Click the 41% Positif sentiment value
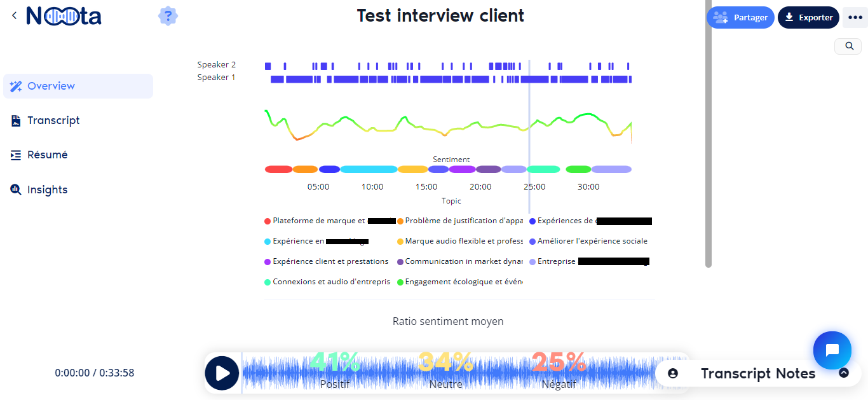 coord(335,362)
